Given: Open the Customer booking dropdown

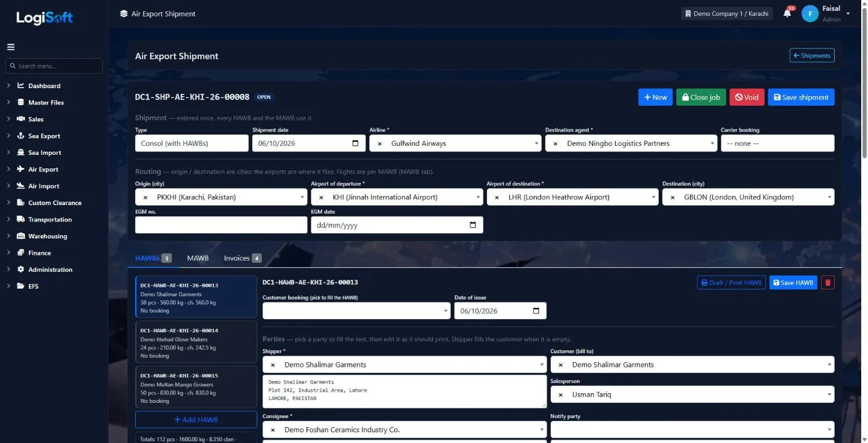Looking at the screenshot, I should pos(356,311).
